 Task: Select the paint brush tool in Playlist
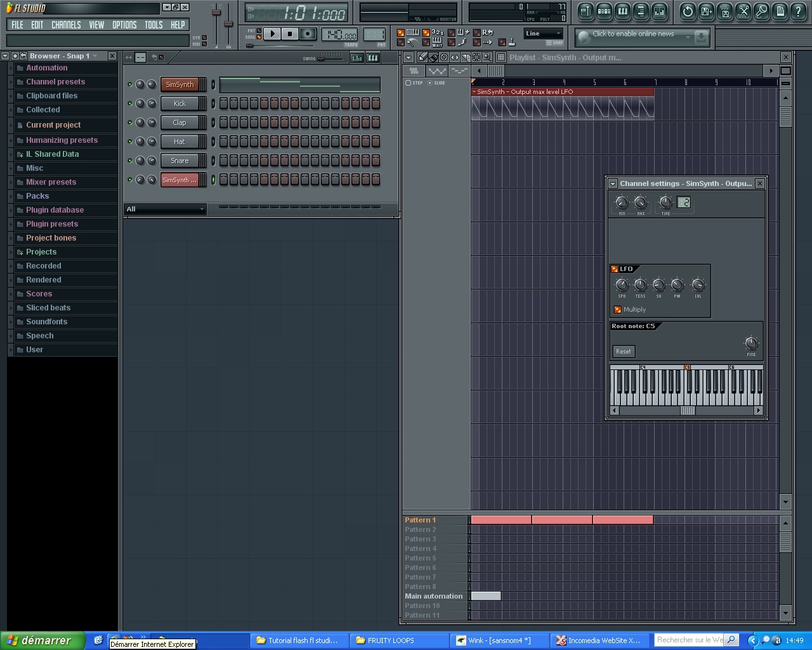433,57
